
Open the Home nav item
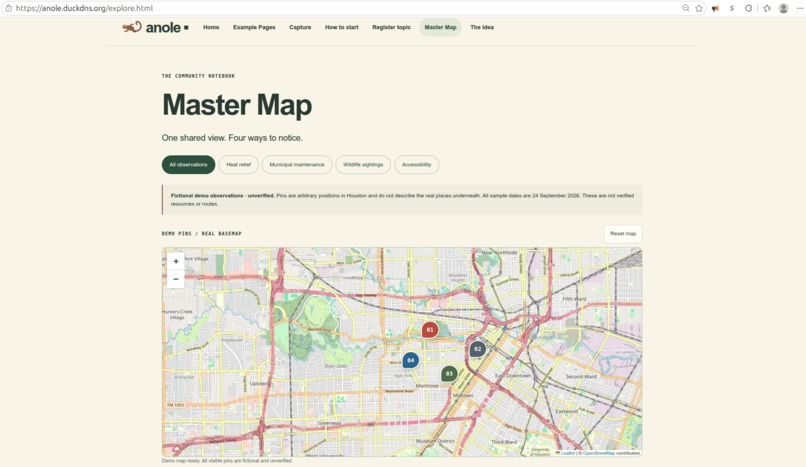211,27
